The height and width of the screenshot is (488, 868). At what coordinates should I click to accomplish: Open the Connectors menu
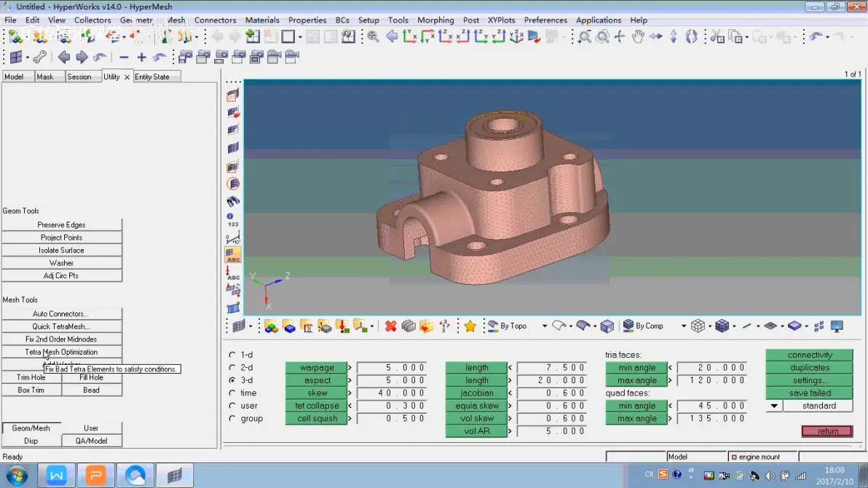pos(215,20)
